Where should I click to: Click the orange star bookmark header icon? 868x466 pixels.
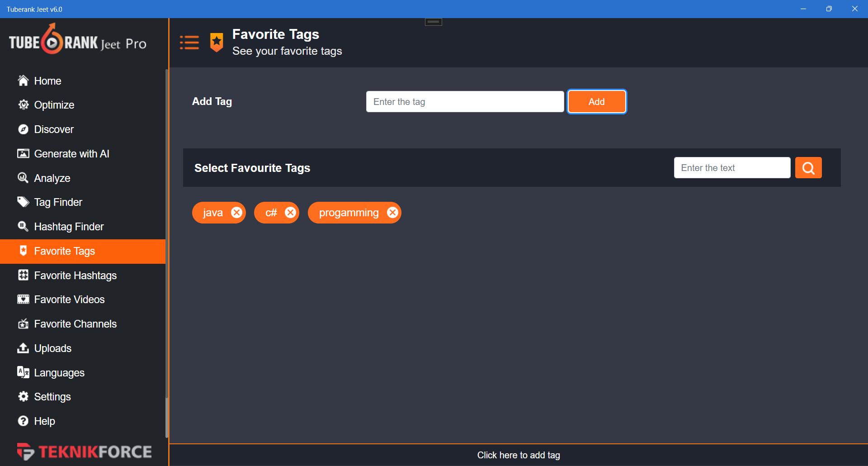coord(217,42)
